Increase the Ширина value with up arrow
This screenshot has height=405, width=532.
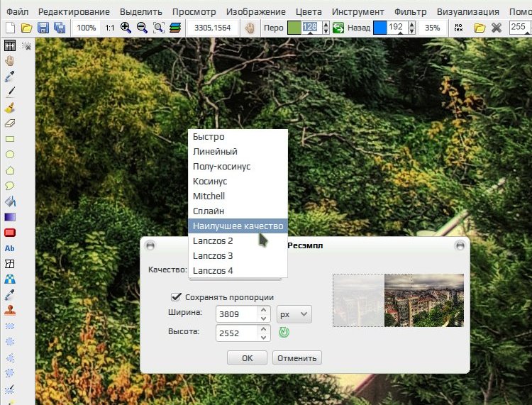pyautogui.click(x=264, y=310)
